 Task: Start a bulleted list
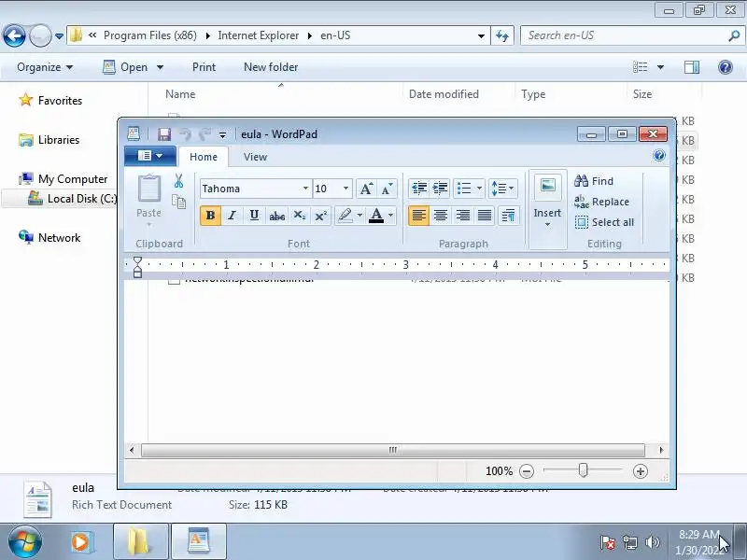tap(464, 189)
